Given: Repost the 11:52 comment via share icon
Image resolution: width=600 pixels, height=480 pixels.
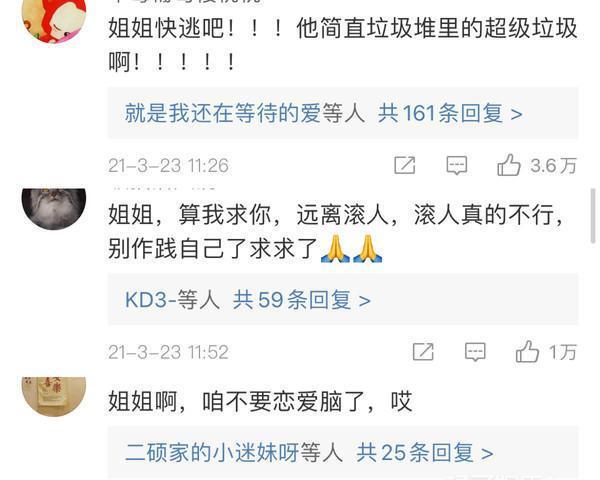Looking at the screenshot, I should click(423, 351).
